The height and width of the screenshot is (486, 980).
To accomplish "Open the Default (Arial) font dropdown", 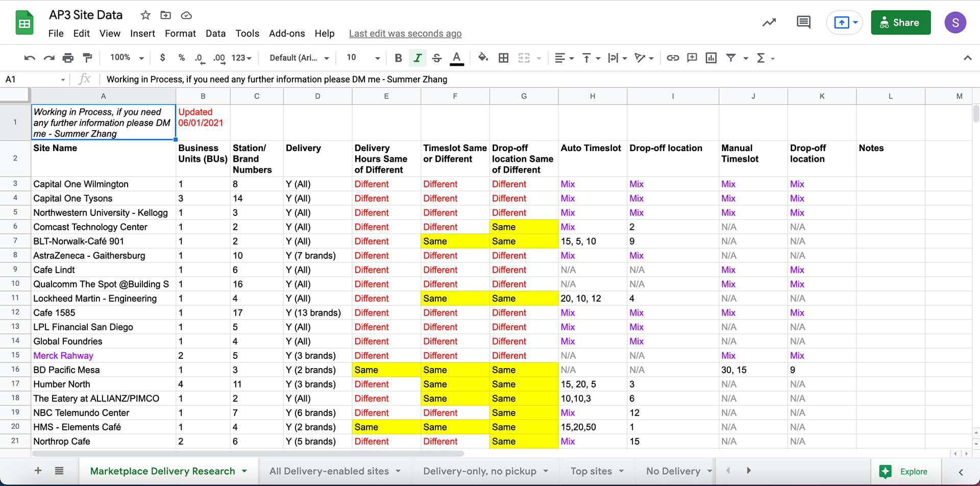I will (299, 58).
